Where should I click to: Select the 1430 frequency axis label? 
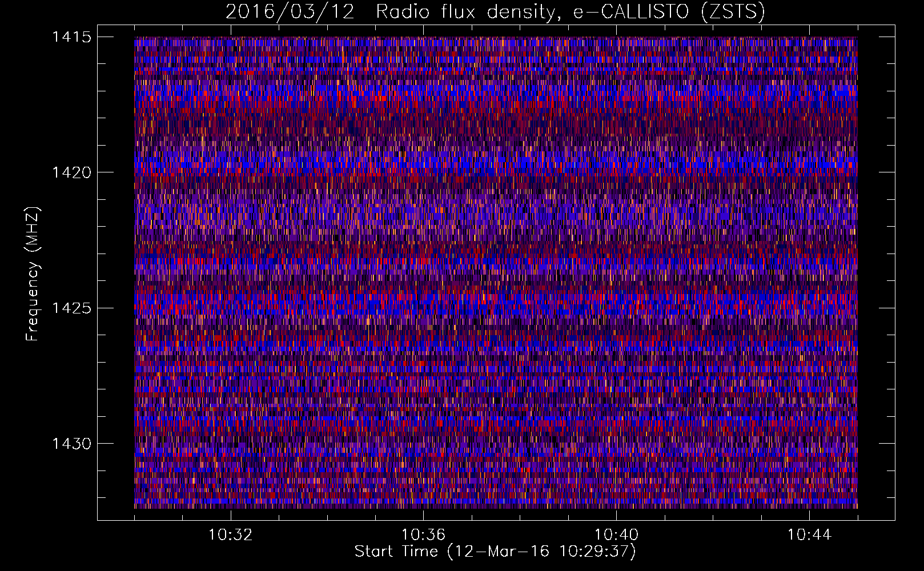tap(71, 444)
